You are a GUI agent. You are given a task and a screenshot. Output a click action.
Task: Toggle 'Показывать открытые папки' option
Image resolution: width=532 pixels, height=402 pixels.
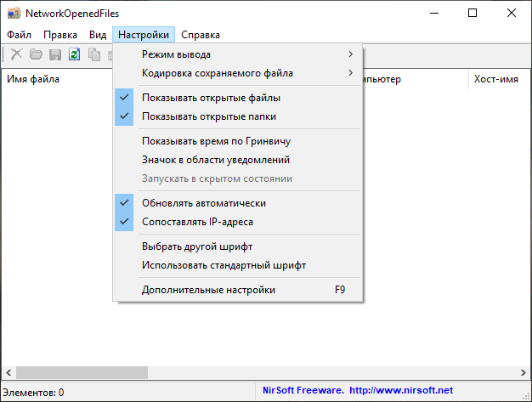(x=238, y=116)
